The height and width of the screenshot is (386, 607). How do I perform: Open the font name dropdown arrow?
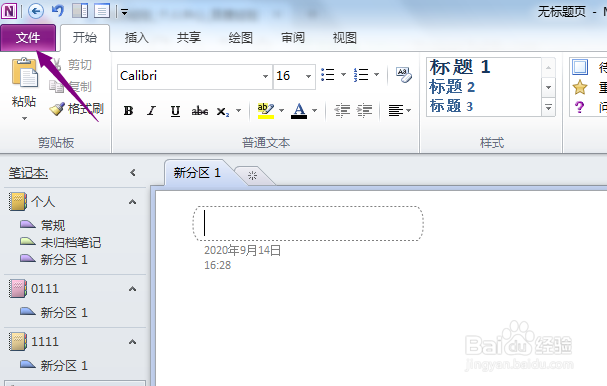[x=265, y=76]
